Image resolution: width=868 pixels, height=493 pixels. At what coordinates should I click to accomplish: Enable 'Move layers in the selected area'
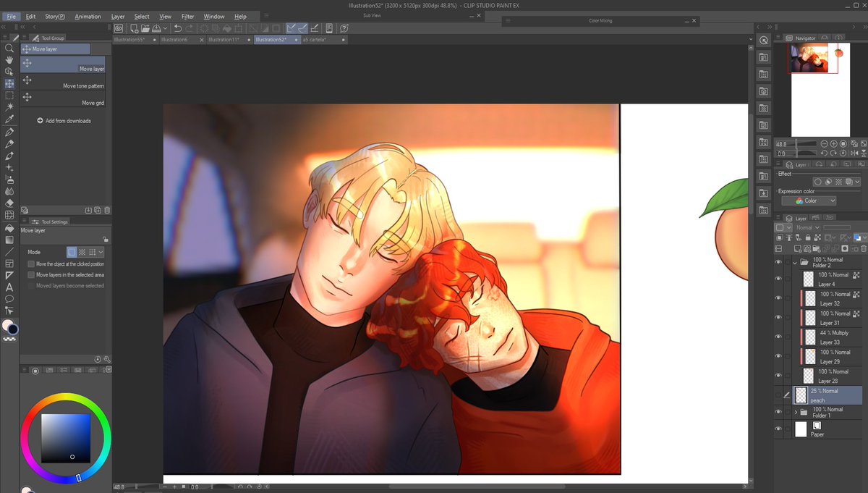[31, 275]
